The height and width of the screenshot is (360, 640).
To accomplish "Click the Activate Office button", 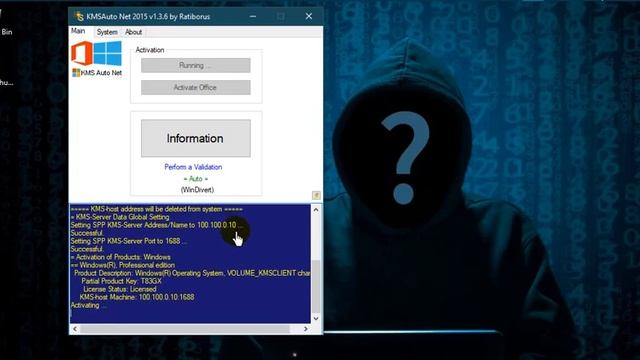I will pyautogui.click(x=196, y=87).
